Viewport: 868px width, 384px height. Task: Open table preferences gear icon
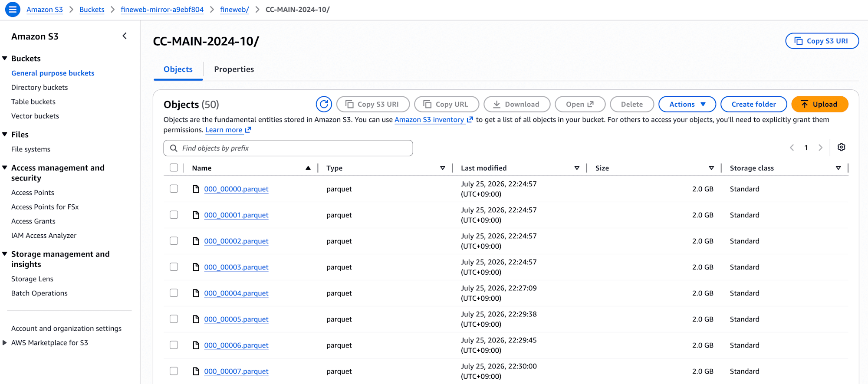(841, 147)
